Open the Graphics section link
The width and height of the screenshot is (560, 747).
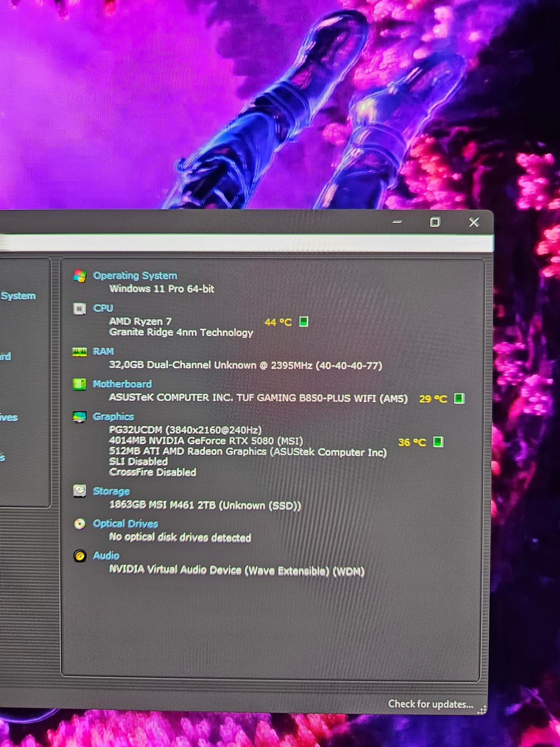coord(113,417)
